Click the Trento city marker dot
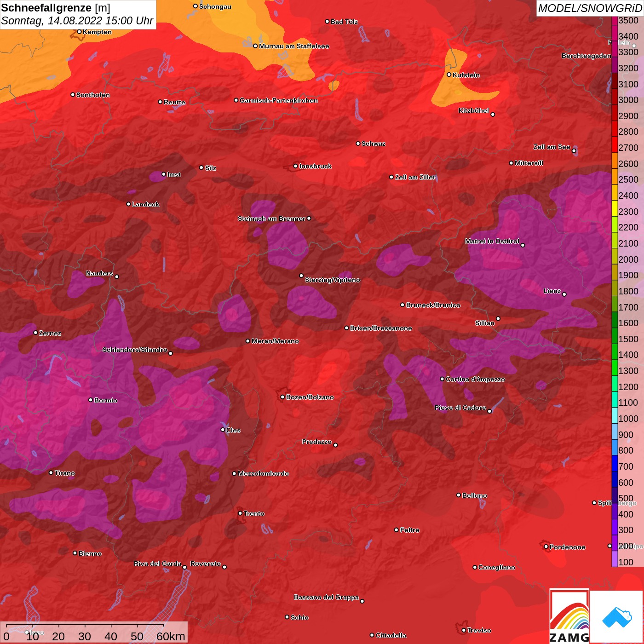Viewport: 644px width, 644px height. tap(240, 513)
